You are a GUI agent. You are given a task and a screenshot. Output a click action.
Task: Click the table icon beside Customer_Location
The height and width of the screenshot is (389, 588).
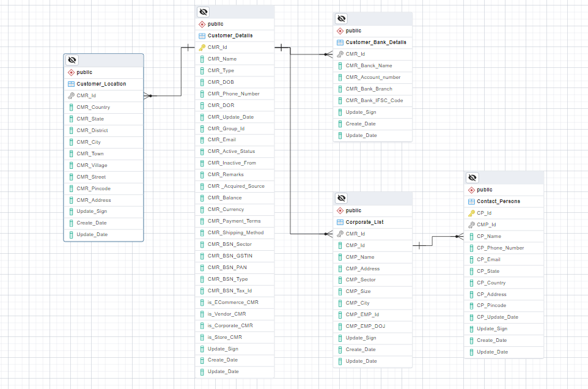pos(71,84)
